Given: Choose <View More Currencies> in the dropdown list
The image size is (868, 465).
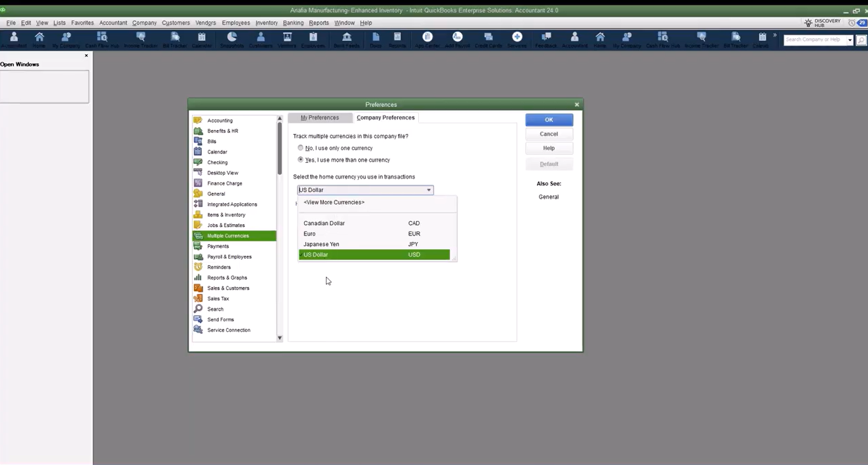Looking at the screenshot, I should pyautogui.click(x=334, y=202).
